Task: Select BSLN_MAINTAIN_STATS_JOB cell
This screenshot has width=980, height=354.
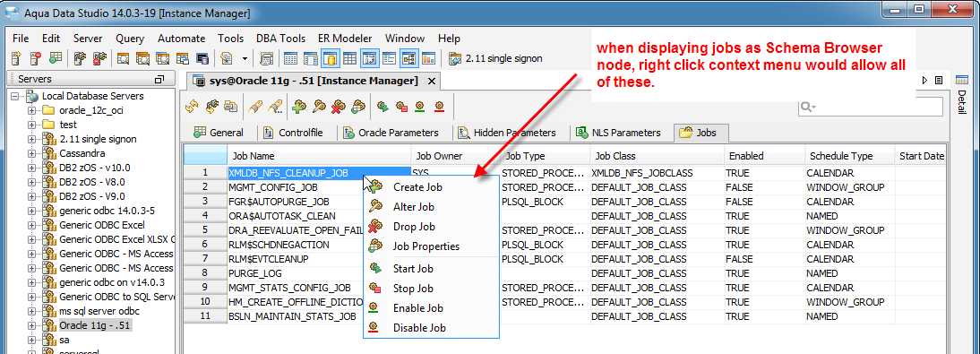Action: pos(295,316)
